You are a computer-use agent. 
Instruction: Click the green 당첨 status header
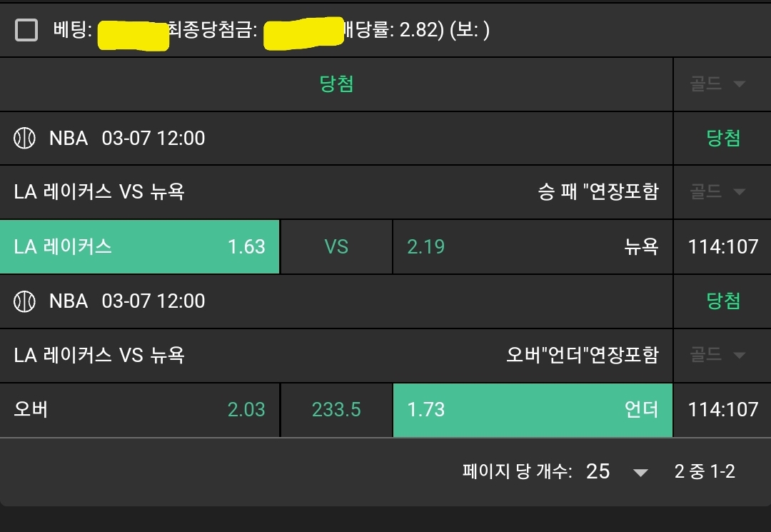336,84
